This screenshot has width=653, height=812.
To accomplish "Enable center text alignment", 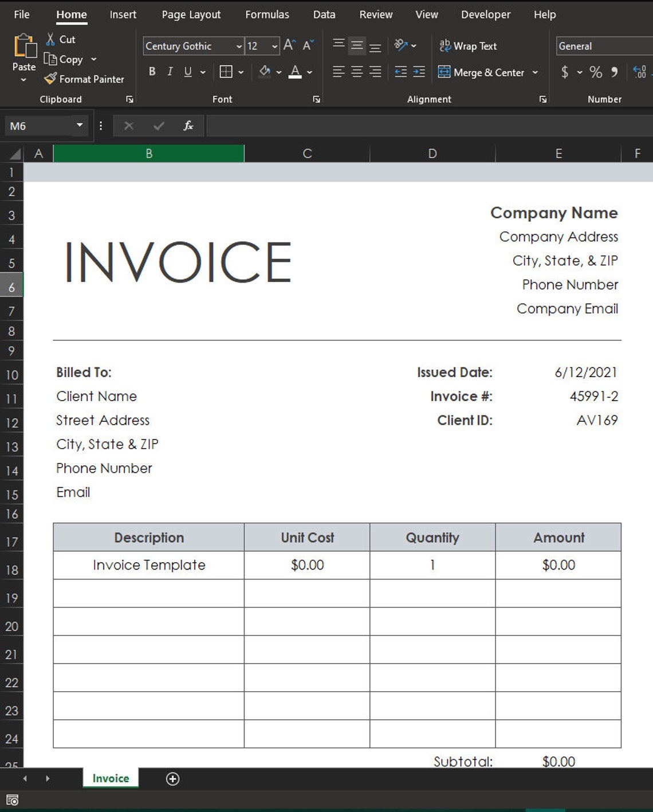I will [356, 72].
